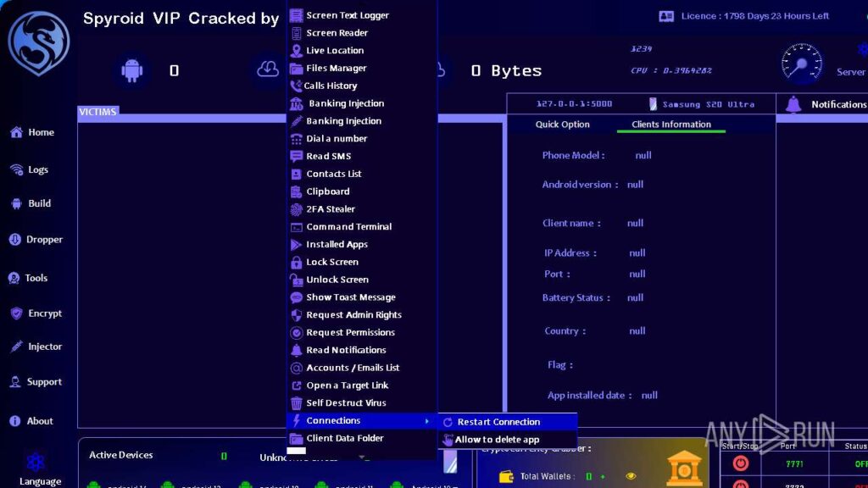Screen dimensions: 868x488
Task: Click Restart Connection in the submenu
Action: [x=508, y=422]
